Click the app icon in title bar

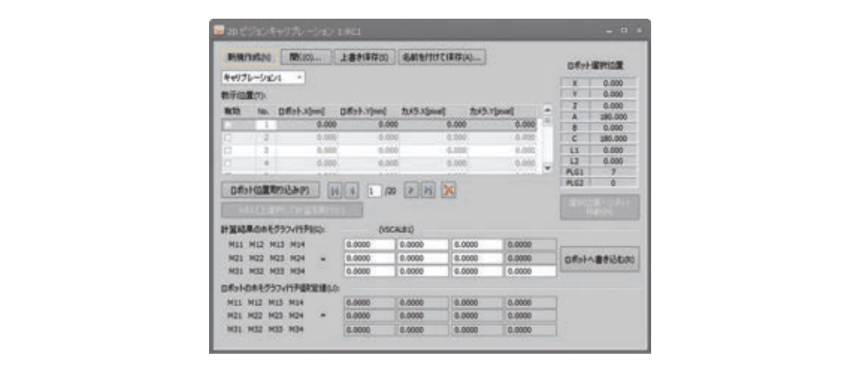[x=220, y=30]
